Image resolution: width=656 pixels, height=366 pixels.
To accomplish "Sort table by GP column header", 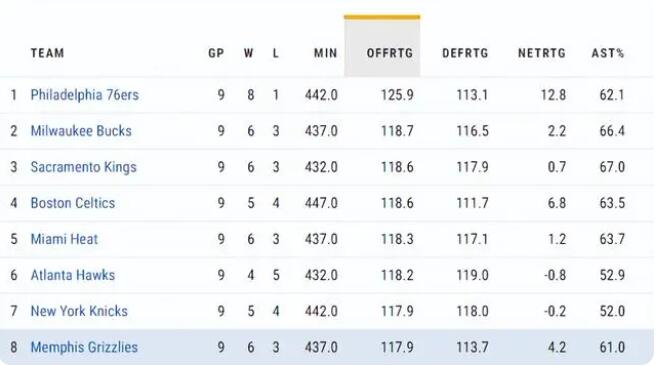I will pos(216,53).
